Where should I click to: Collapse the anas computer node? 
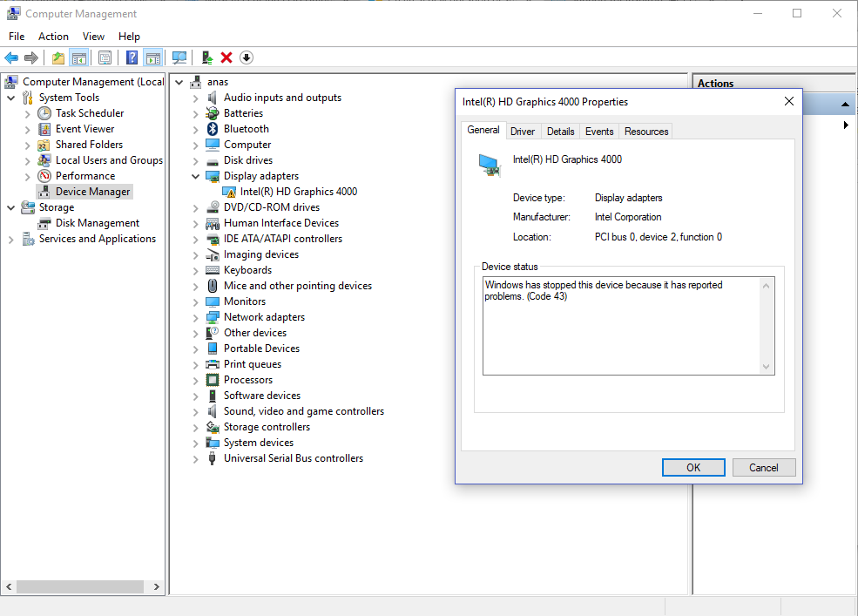[x=179, y=82]
